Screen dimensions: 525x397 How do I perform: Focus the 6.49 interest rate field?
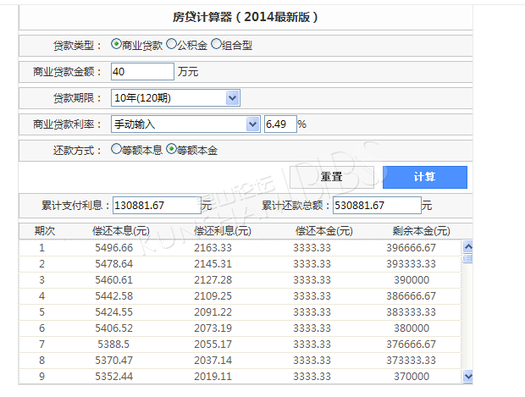point(280,124)
